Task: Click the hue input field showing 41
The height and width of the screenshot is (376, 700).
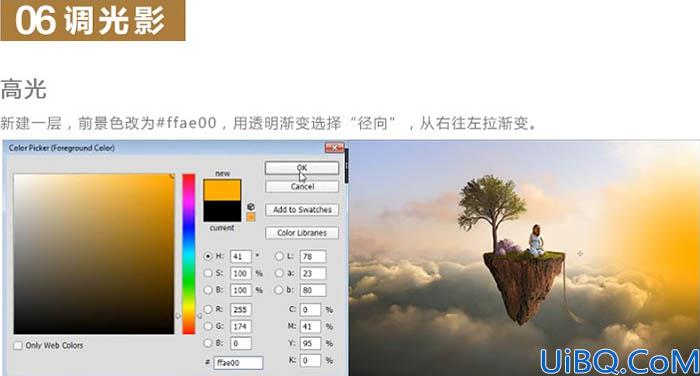Action: pos(241,256)
